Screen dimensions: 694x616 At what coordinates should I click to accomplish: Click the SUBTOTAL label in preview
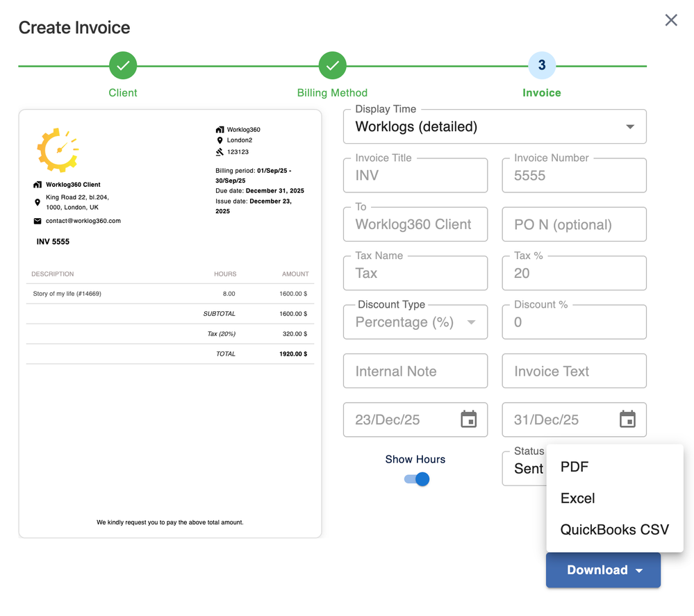[x=219, y=314]
